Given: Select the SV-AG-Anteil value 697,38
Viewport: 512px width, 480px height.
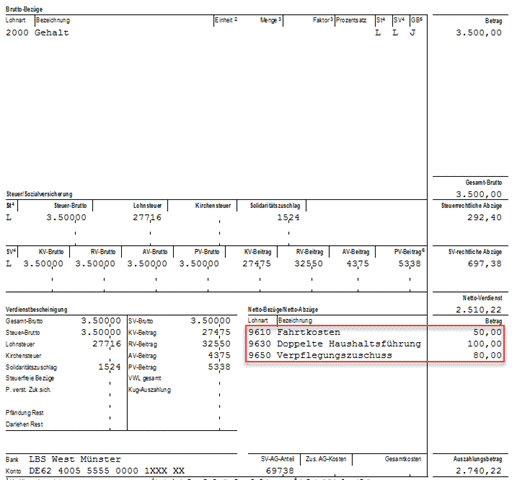Looking at the screenshot, I should coord(280,471).
